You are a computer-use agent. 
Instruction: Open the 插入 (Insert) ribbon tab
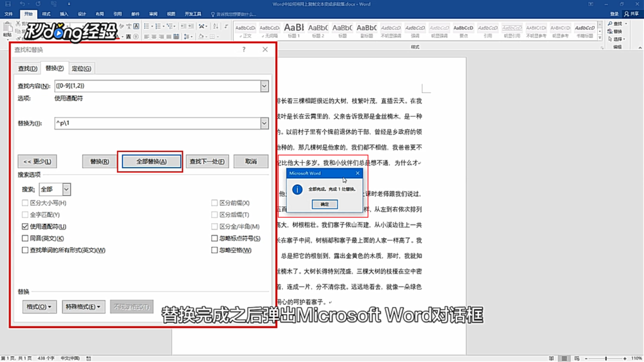tap(64, 14)
